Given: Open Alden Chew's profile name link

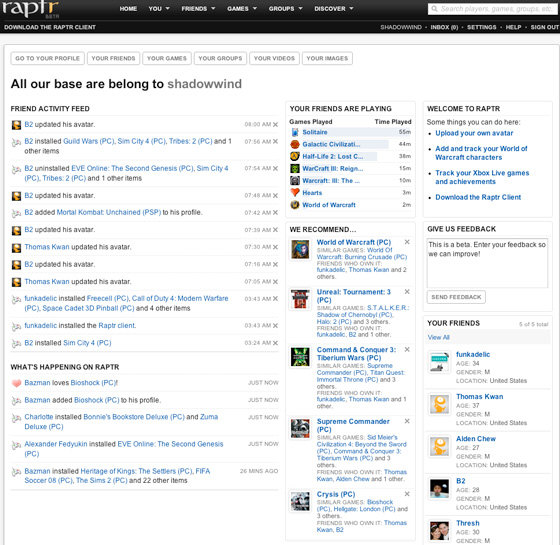Looking at the screenshot, I should click(x=476, y=439).
